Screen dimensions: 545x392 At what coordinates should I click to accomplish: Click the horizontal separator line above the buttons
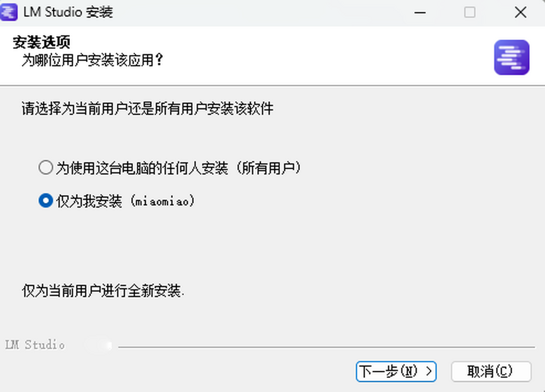[326, 348]
